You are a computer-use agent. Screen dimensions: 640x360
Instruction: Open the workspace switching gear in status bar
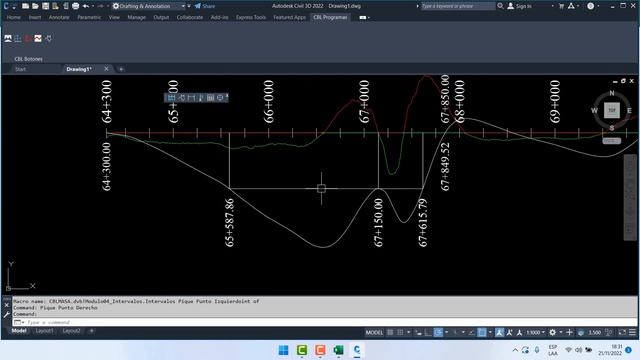[x=553, y=333]
